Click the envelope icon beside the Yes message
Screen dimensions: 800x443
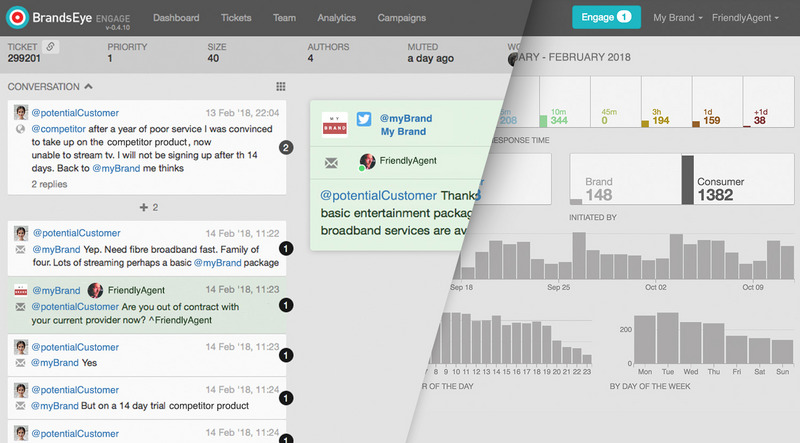20,363
